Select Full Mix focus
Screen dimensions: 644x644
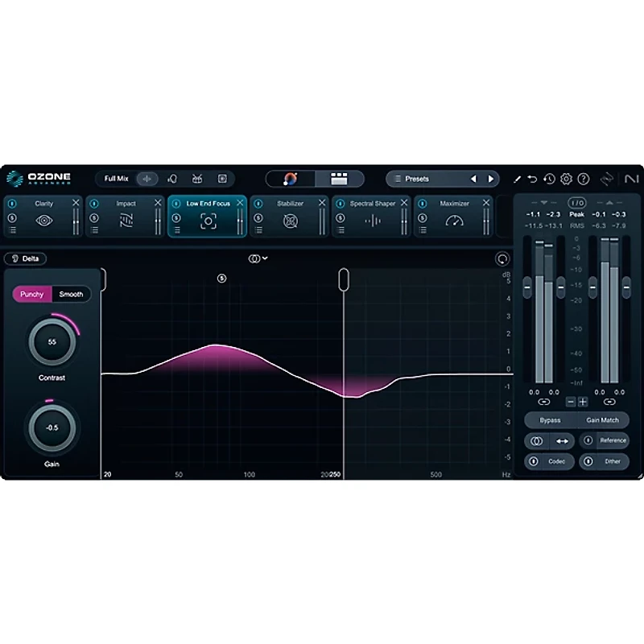[x=116, y=179]
